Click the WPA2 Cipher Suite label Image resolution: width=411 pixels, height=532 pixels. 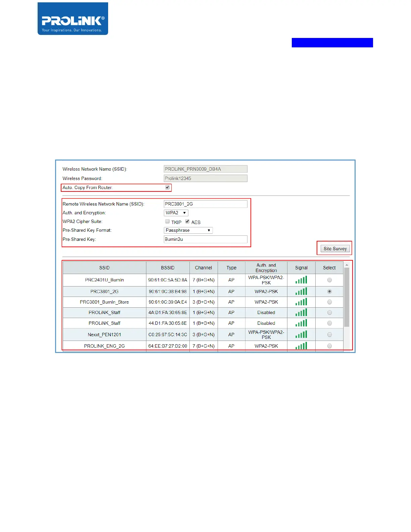point(83,221)
